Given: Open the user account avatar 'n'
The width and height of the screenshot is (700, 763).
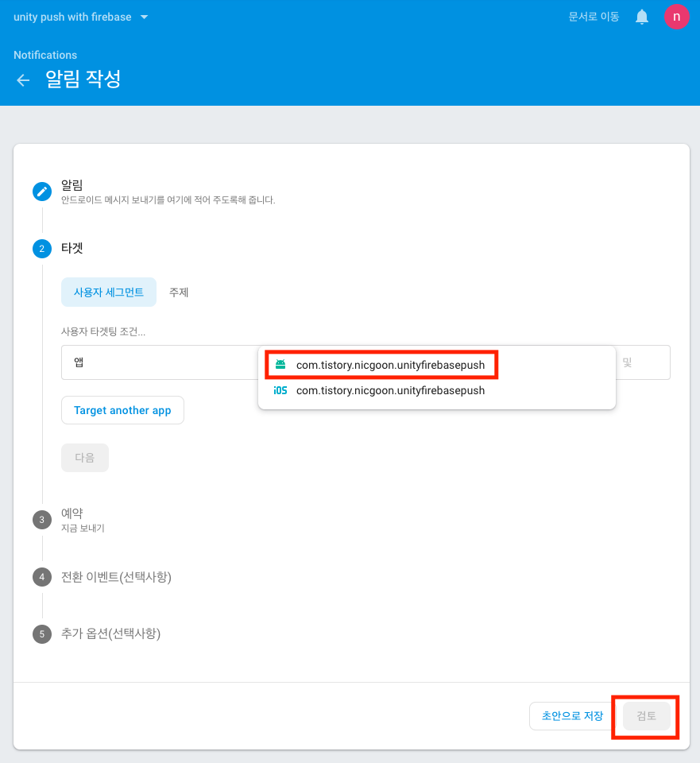Looking at the screenshot, I should (676, 17).
